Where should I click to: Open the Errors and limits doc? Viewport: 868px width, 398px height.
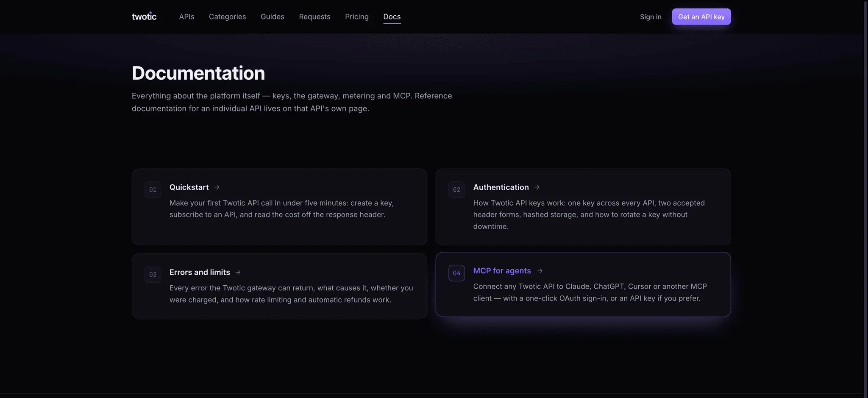pos(200,272)
